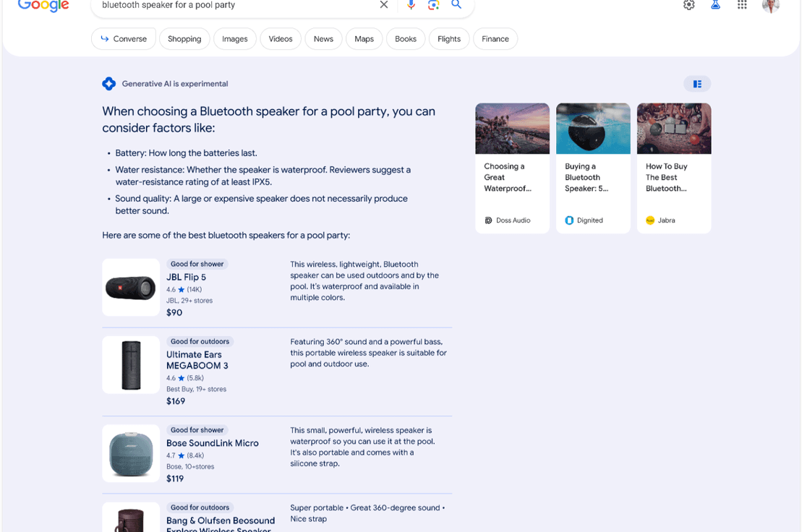
Task: Open Search Labs flask icon
Action: pyautogui.click(x=715, y=5)
